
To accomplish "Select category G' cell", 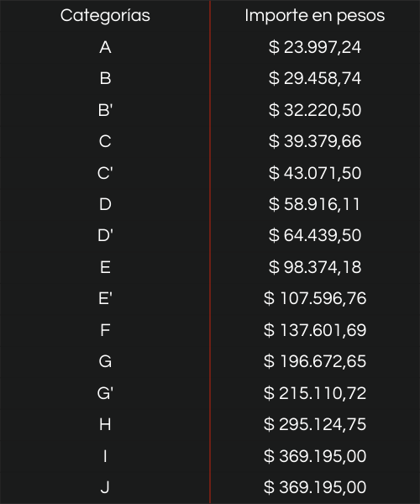I will [x=105, y=393].
